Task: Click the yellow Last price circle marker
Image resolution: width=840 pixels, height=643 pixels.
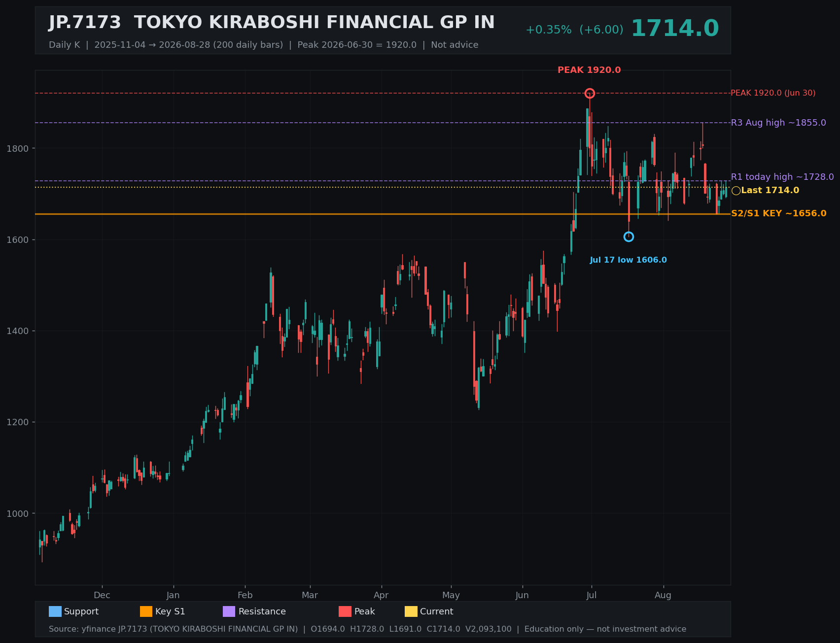Action: click(x=736, y=191)
